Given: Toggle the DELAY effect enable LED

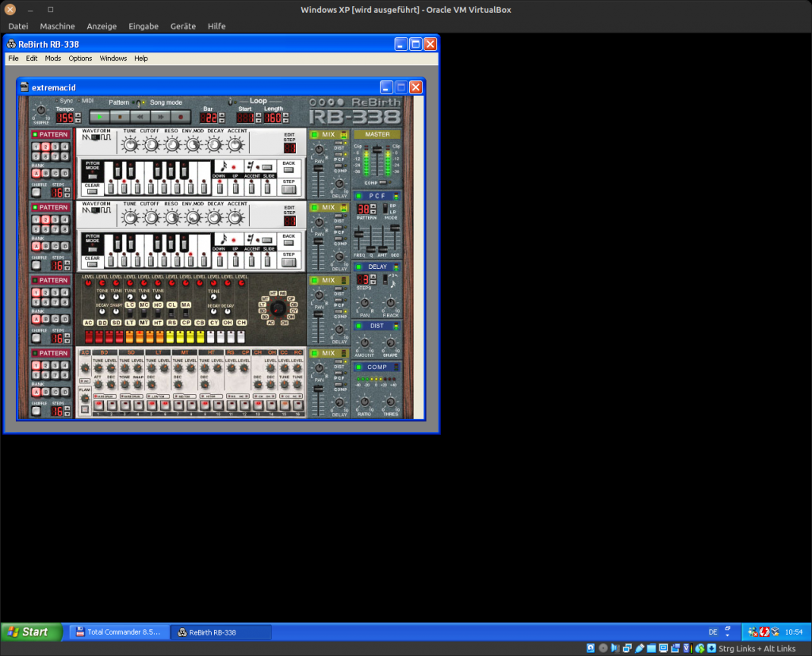Looking at the screenshot, I should 358,267.
